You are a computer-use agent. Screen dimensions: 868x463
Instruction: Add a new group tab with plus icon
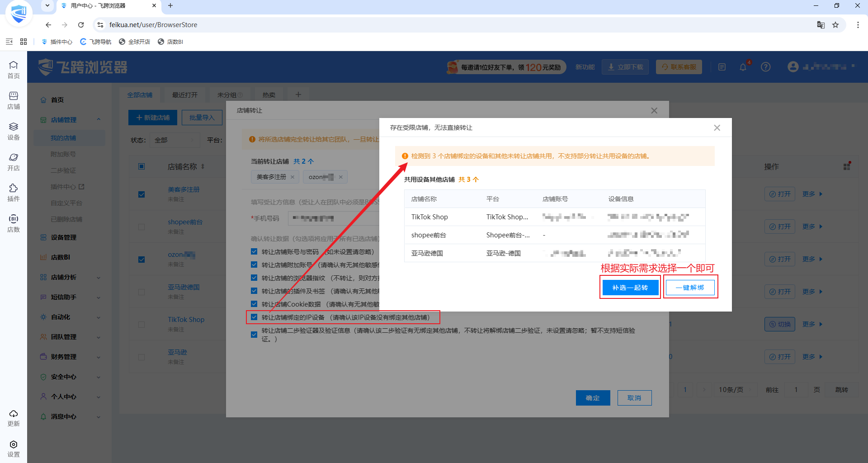(298, 94)
